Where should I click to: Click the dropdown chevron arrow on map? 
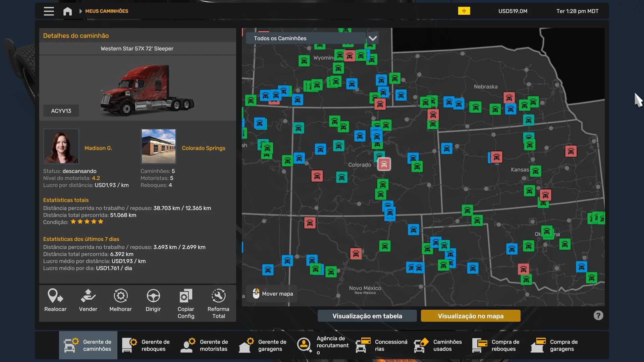pyautogui.click(x=373, y=38)
